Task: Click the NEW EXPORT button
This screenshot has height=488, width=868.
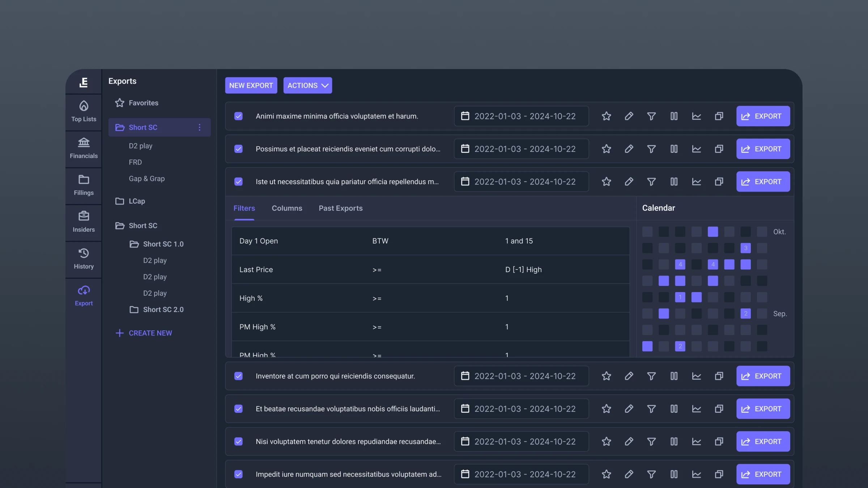Action: tap(251, 85)
